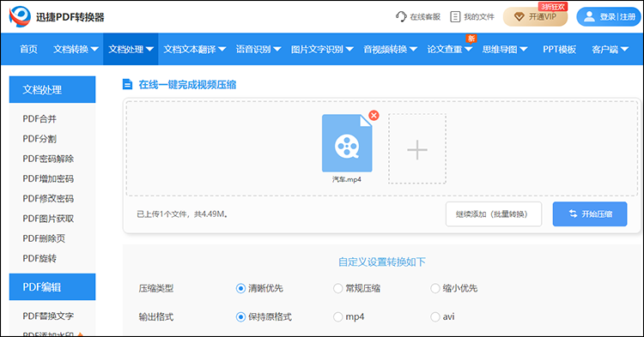Click the diamond icon in 开通VIP
This screenshot has height=337, width=644.
point(519,17)
